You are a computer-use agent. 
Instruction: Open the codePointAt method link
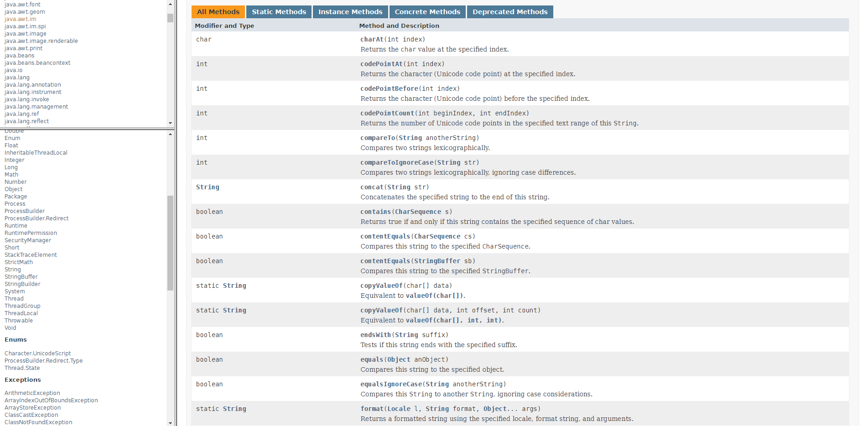tap(382, 64)
